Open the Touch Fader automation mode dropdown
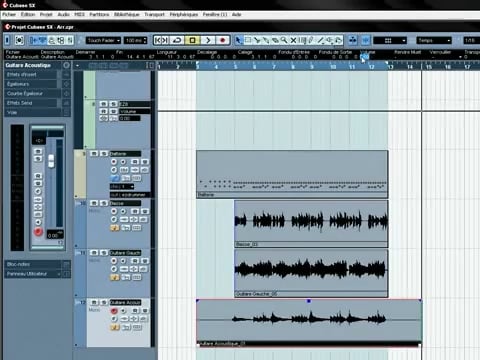Screen dimensions: 480x360 point(103,40)
